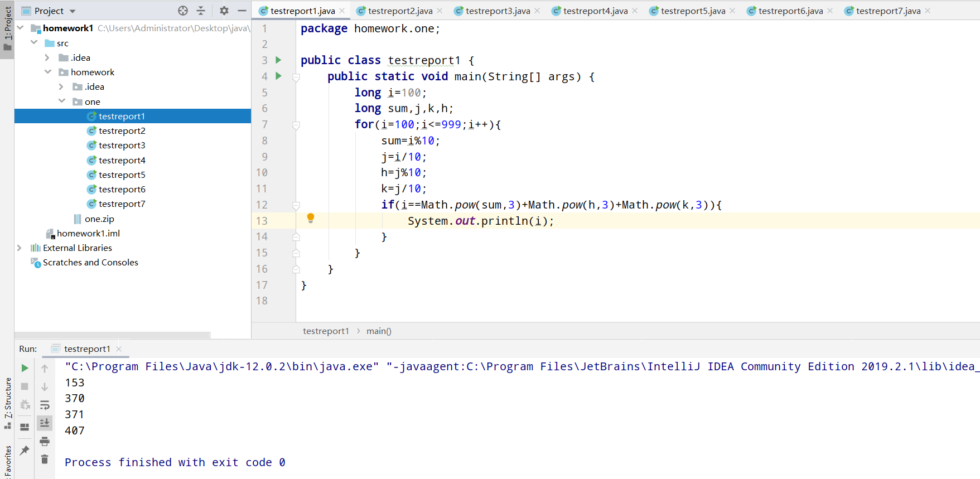Expand External Libraries node
The height and width of the screenshot is (479, 980).
point(20,248)
